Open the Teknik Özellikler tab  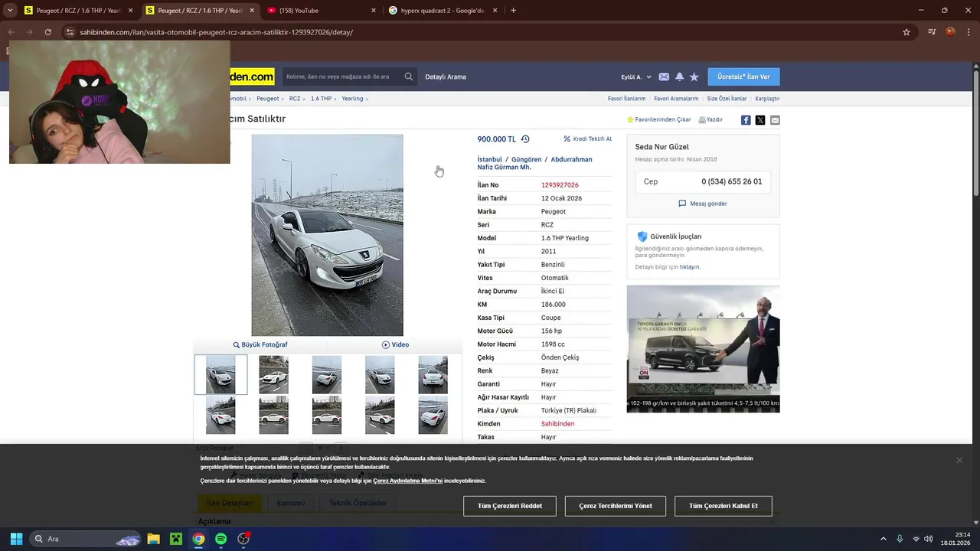pos(358,503)
